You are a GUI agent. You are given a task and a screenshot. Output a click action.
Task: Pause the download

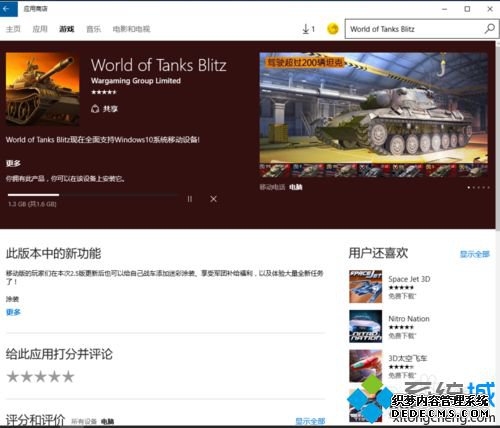190,199
